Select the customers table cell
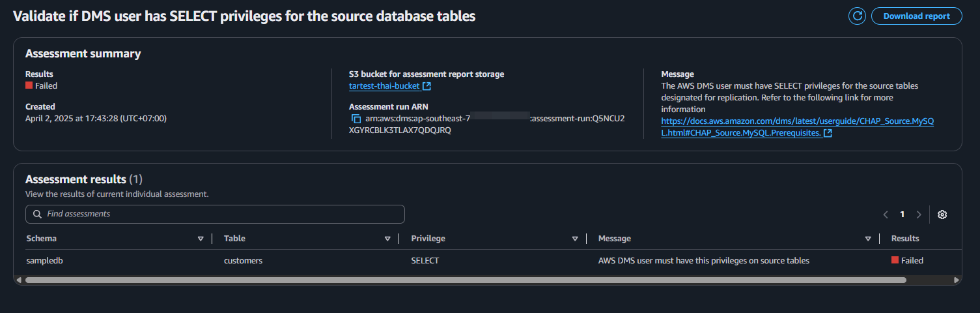 tap(243, 260)
